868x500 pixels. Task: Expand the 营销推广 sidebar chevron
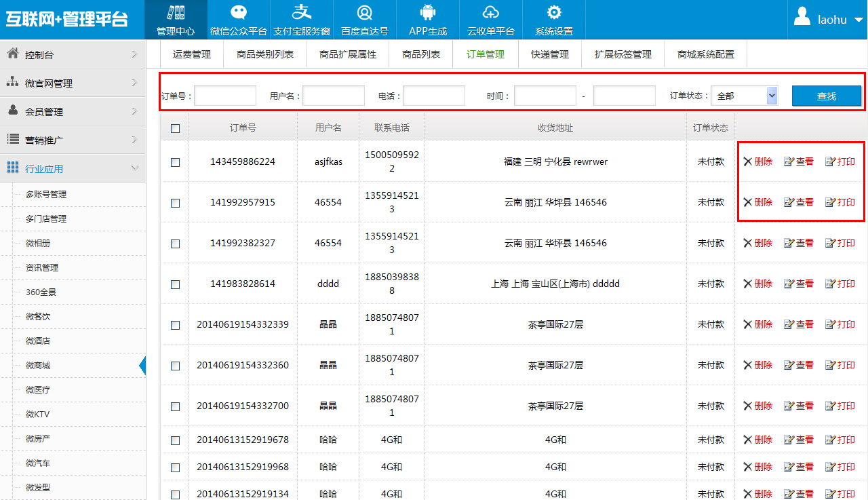134,140
